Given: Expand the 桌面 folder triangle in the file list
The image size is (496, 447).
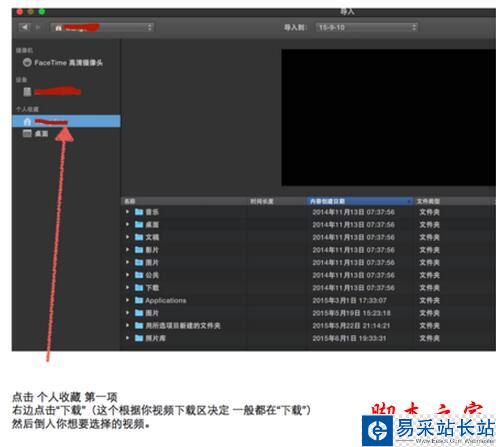Looking at the screenshot, I should pos(127,224).
